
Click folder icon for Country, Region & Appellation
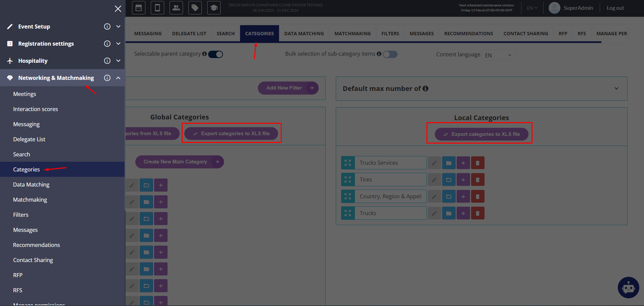(449, 197)
